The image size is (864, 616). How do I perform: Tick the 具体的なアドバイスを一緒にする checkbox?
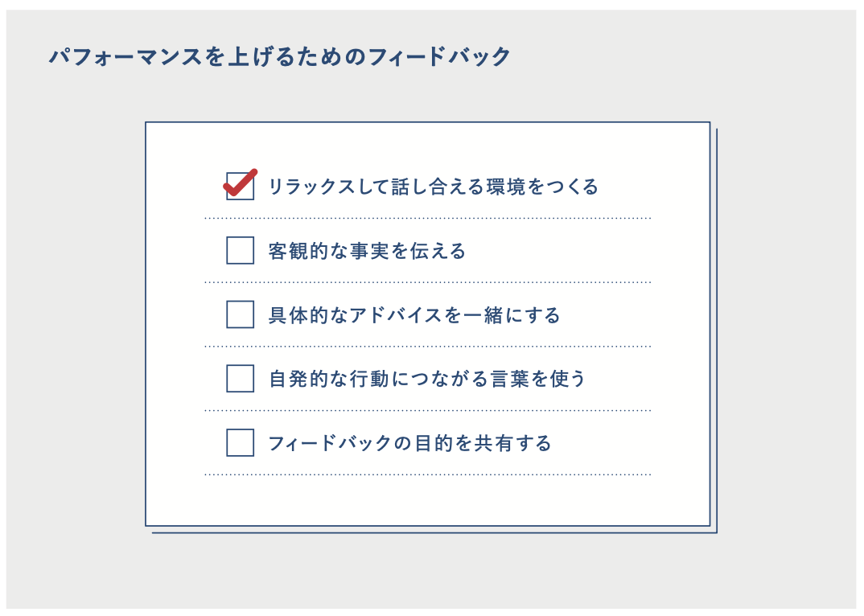[x=241, y=314]
